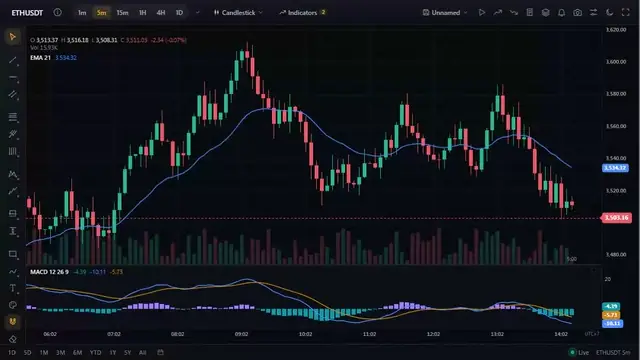Switch to the 1H timeframe
The height and width of the screenshot is (360, 640).
click(x=142, y=13)
